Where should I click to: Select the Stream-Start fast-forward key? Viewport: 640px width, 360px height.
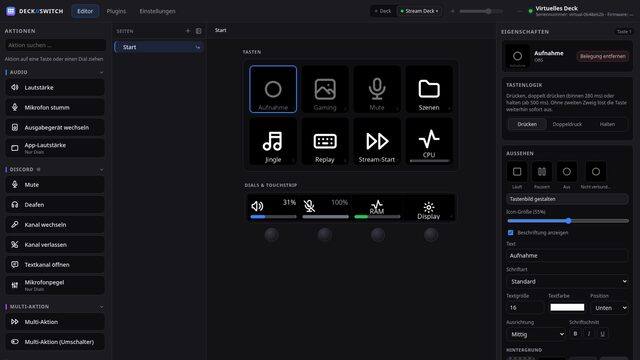point(377,141)
